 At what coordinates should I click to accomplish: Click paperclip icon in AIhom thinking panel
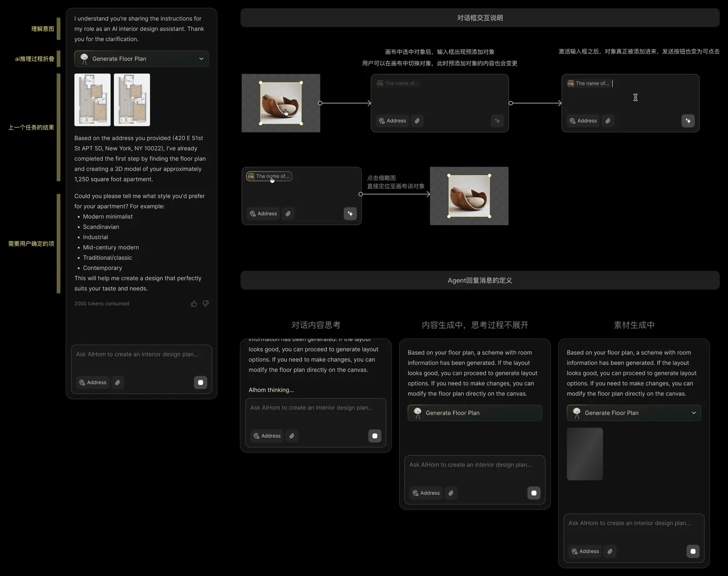pos(292,436)
